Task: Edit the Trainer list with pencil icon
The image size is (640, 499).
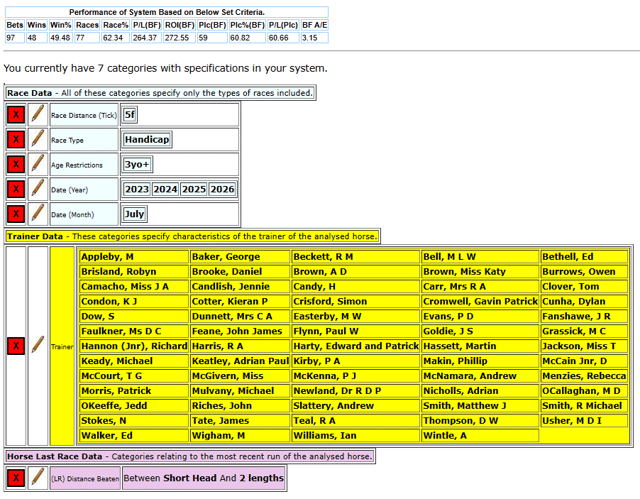Action: (38, 346)
